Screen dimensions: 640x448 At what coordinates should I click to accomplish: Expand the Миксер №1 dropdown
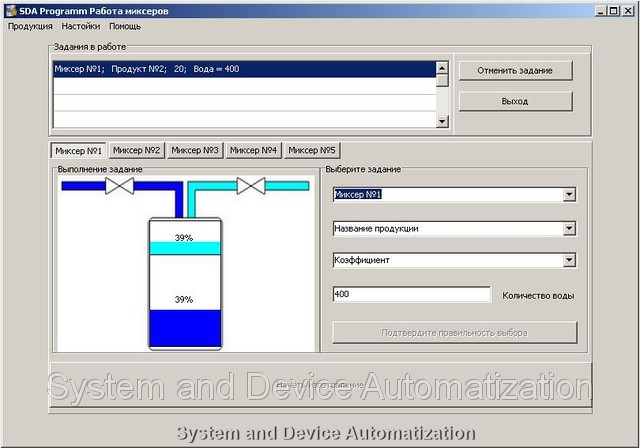click(x=569, y=195)
